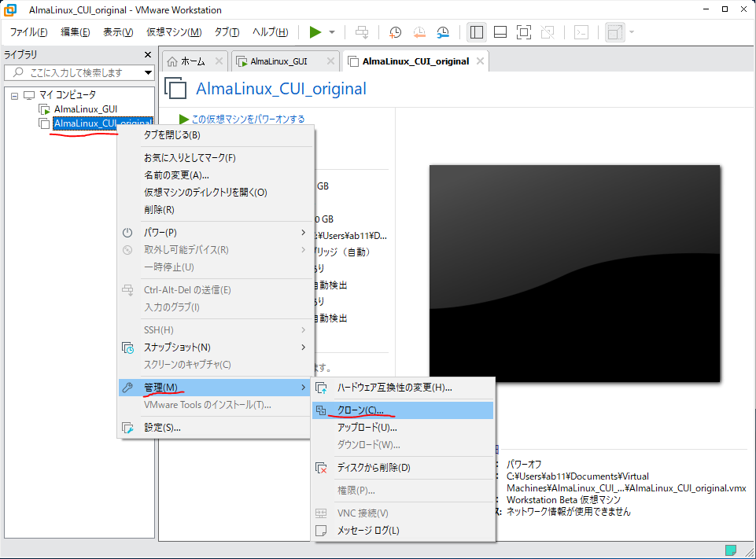756x559 pixels.
Task: Click the Unity mode toolbar icon
Action: (x=548, y=32)
